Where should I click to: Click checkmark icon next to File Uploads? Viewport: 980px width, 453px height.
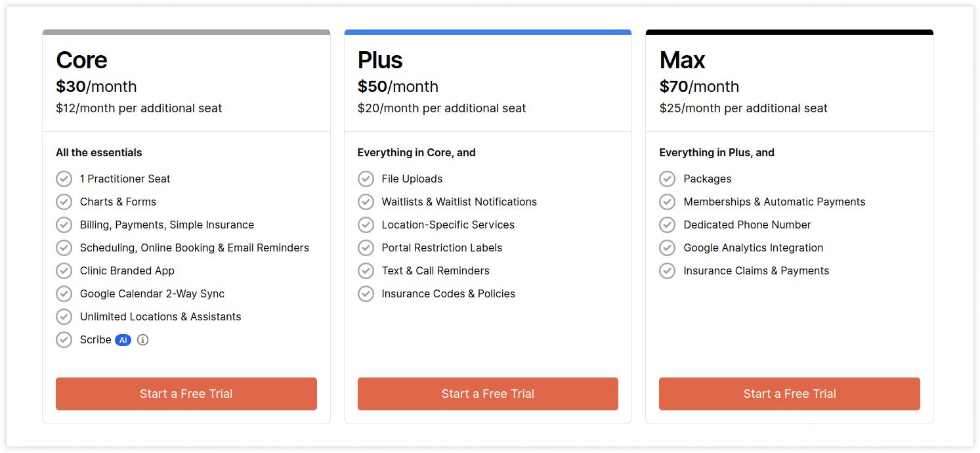[366, 179]
